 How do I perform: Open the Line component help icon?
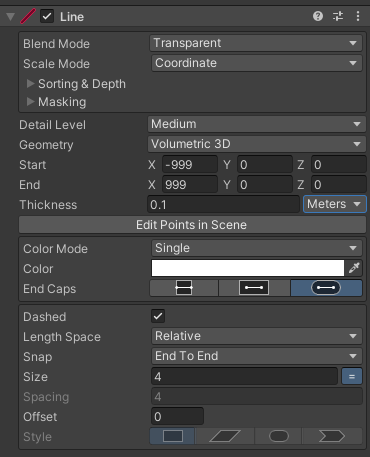(x=318, y=16)
